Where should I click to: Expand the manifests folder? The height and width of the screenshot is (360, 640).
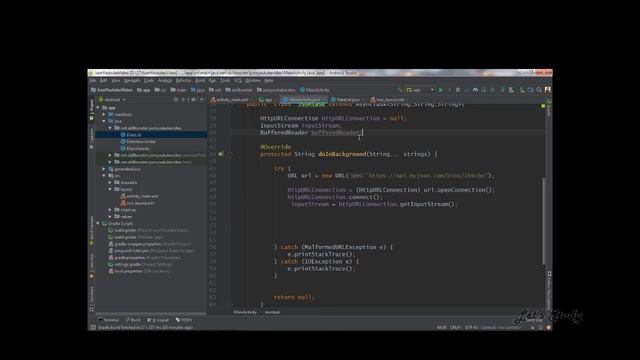(104, 115)
